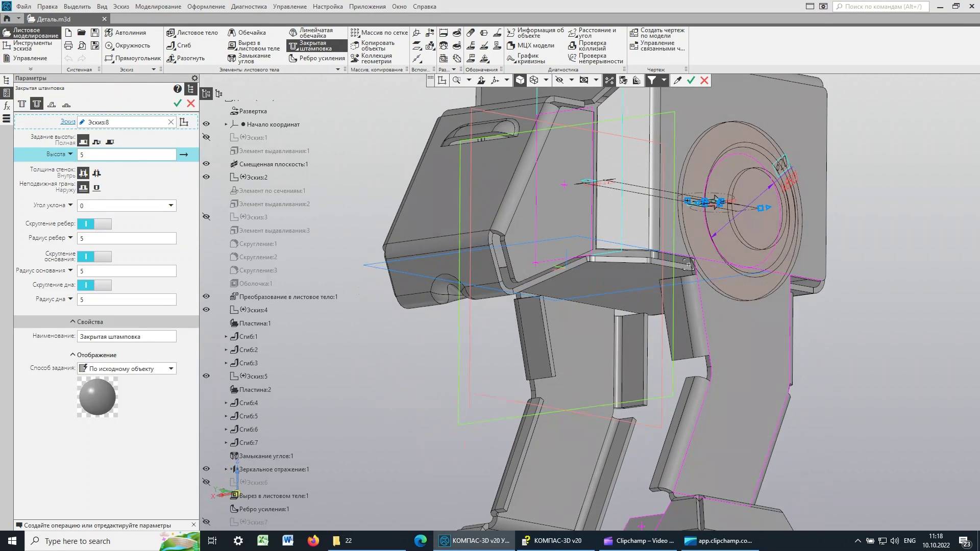Click the Эскиз link label
This screenshot has height=551, width=980.
(68, 122)
